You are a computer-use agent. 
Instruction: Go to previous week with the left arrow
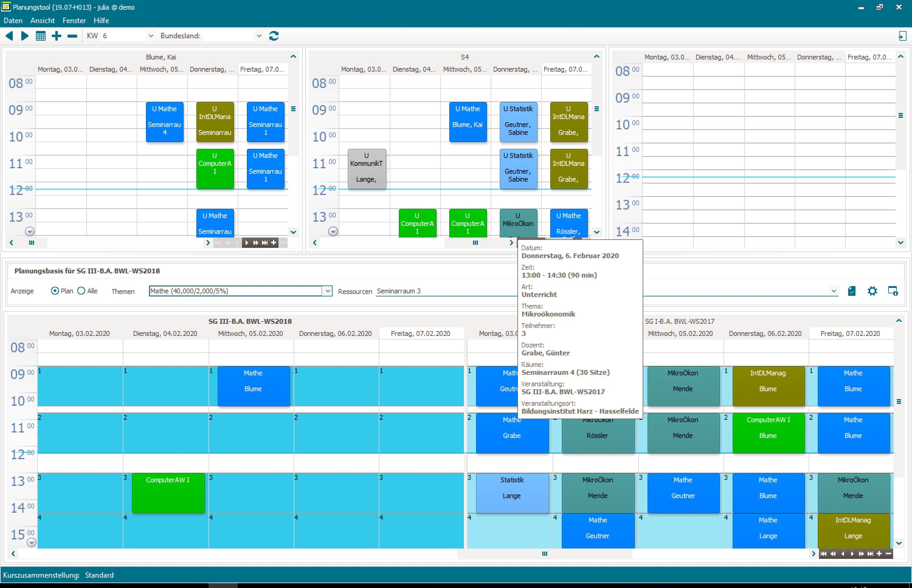(x=9, y=36)
